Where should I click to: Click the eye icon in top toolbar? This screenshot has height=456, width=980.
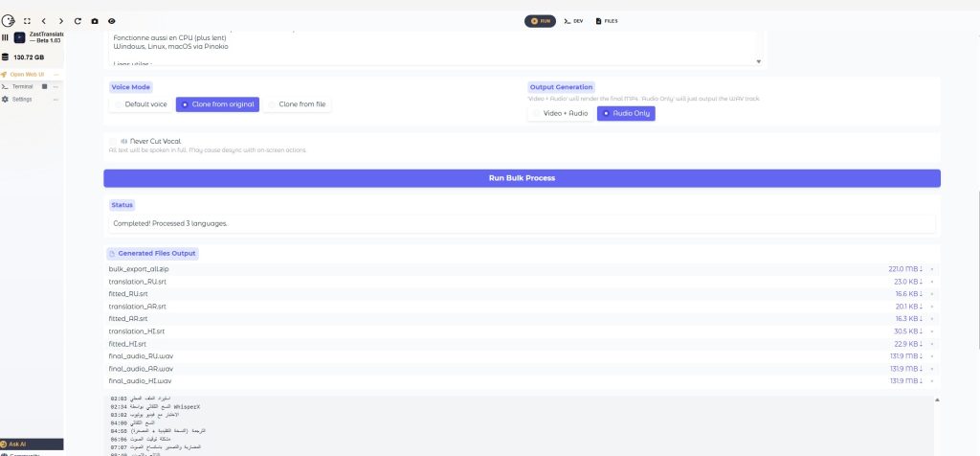[111, 21]
